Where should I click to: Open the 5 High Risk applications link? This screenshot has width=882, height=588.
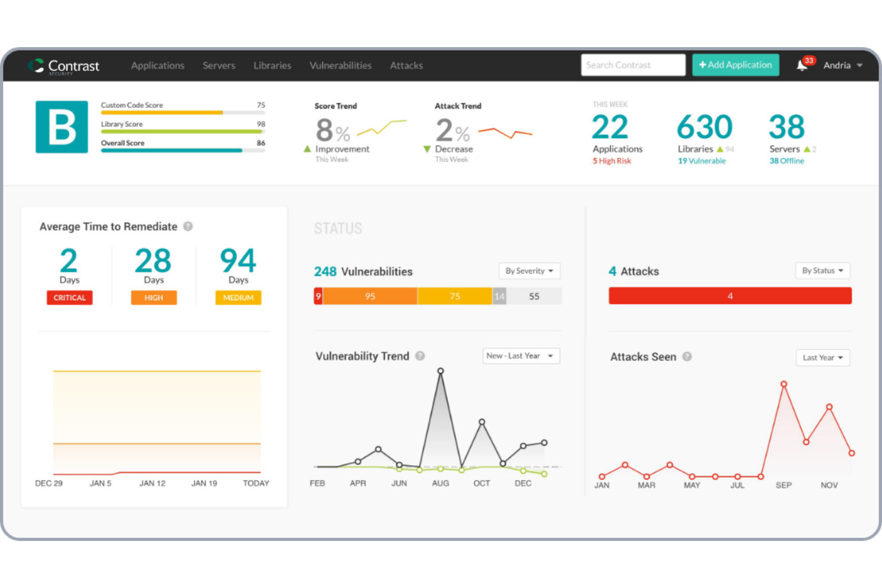[612, 161]
